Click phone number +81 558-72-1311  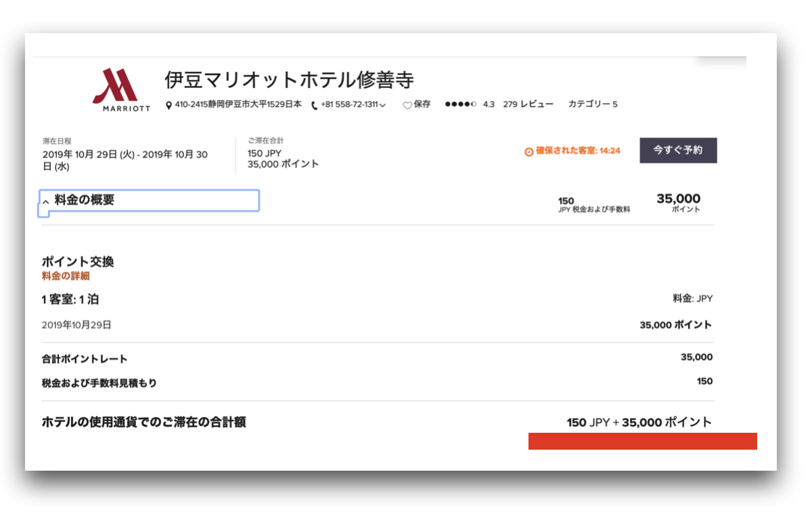[349, 104]
